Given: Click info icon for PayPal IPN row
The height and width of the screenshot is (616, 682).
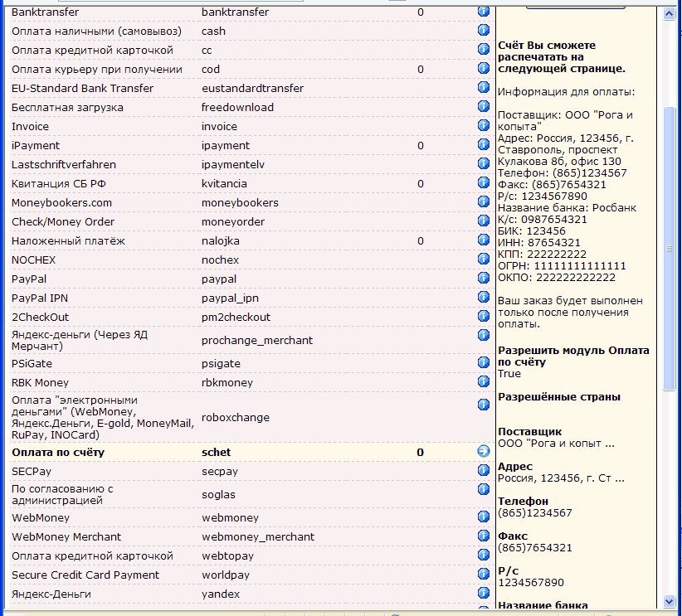Looking at the screenshot, I should pos(483,297).
